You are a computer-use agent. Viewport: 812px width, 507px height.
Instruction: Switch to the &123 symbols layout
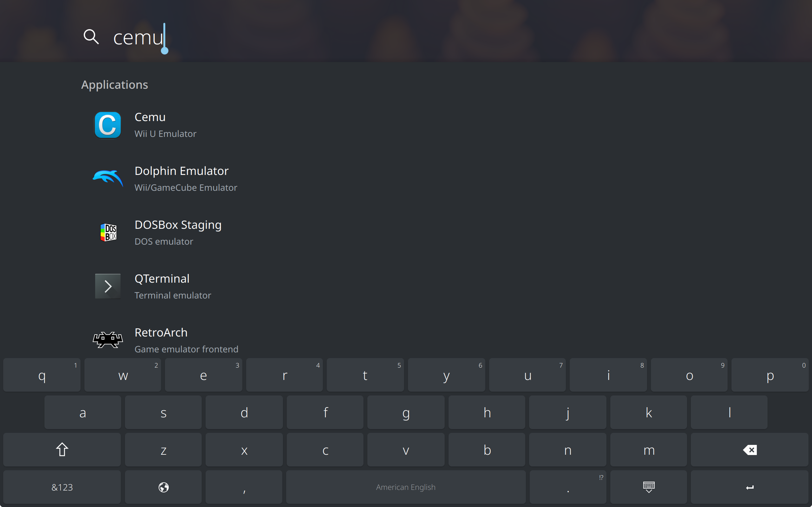62,487
